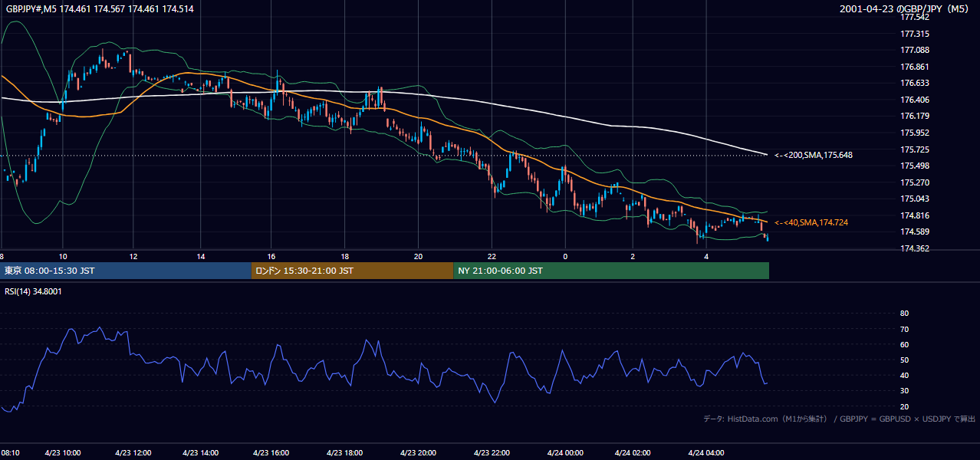This screenshot has height=460, width=980.
Task: Click hour label 16 below the price chart
Action: [x=271, y=256]
